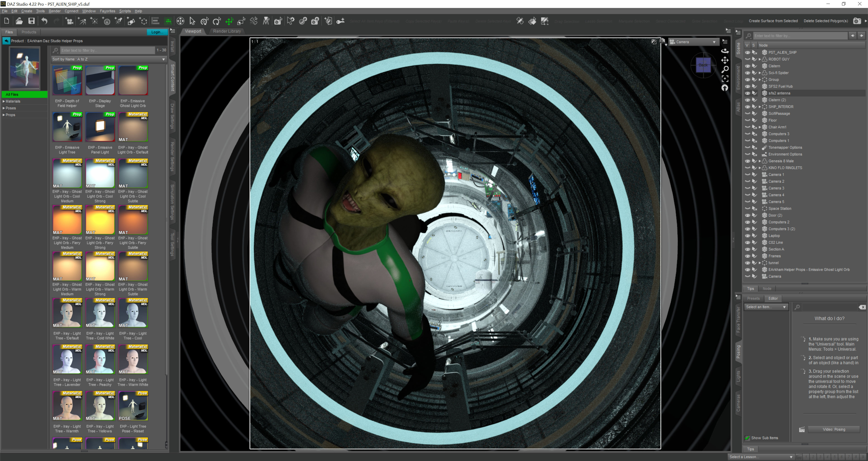Toggle visibility of Sci-fi Spider
The width and height of the screenshot is (868, 461).
click(747, 73)
